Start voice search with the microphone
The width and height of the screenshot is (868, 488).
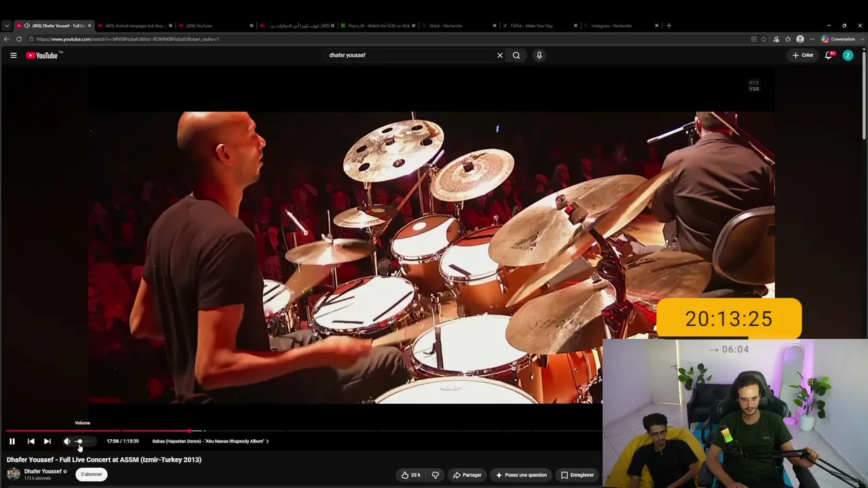pyautogui.click(x=540, y=56)
